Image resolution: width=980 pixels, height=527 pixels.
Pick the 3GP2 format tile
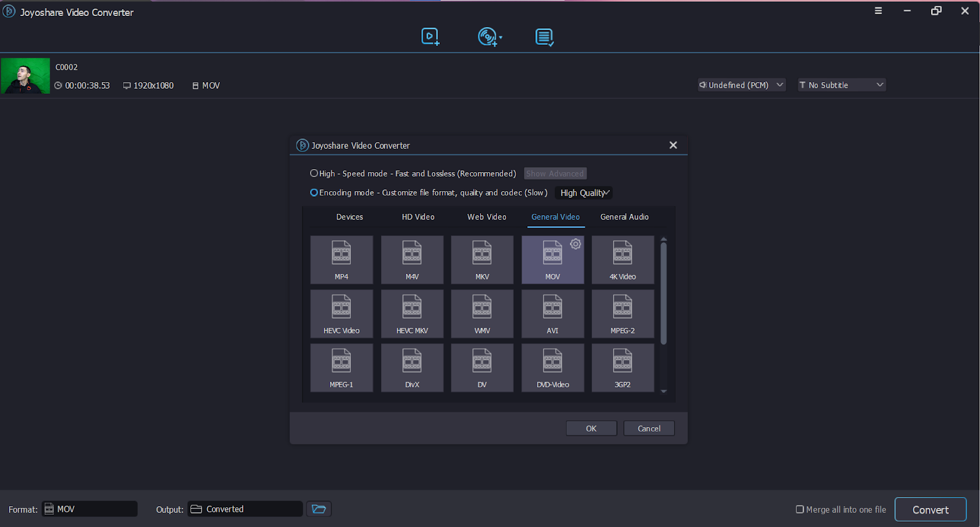click(623, 368)
